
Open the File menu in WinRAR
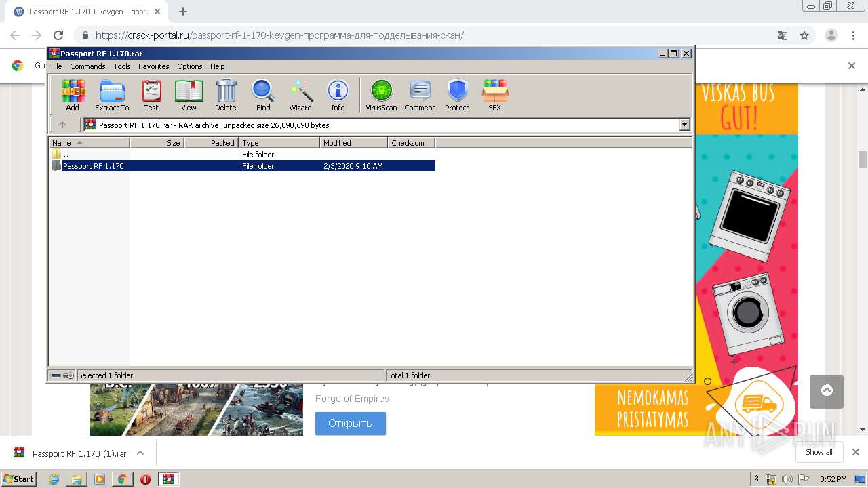(x=56, y=66)
